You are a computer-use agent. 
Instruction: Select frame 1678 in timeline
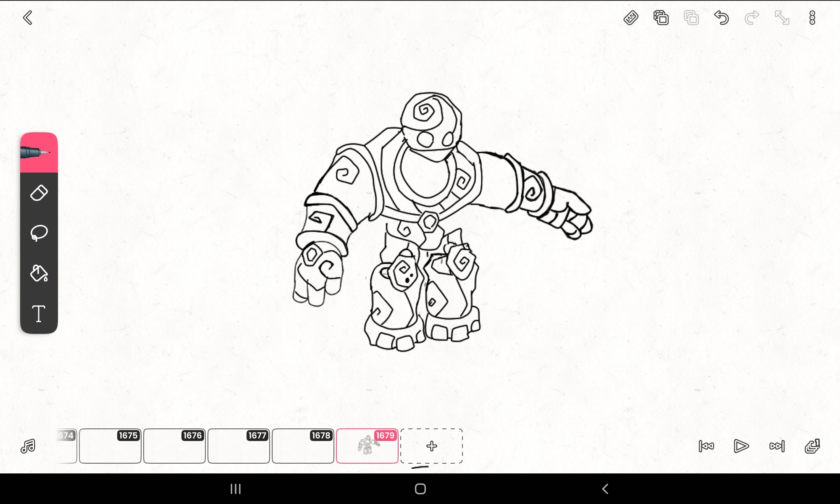coord(303,446)
